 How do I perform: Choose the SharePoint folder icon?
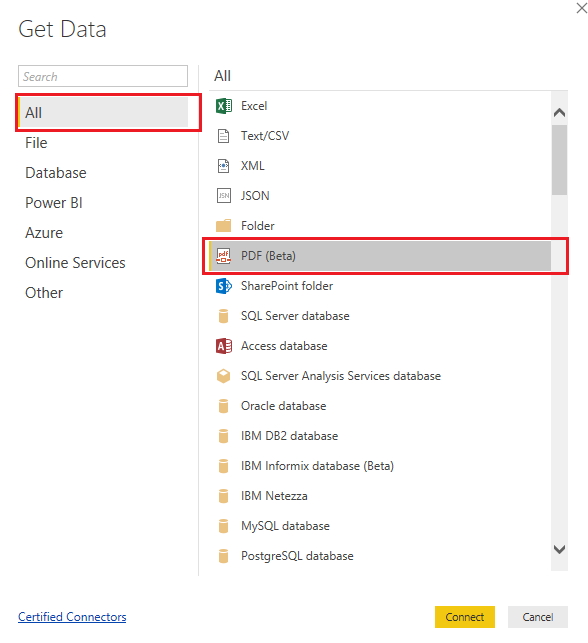coord(223,286)
